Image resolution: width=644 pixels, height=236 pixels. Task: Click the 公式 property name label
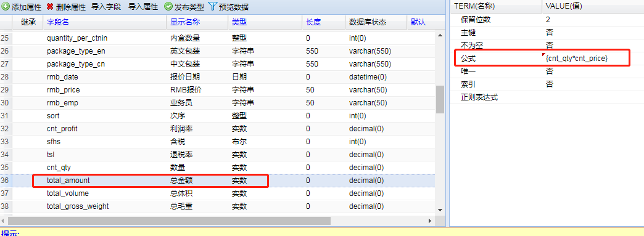coord(468,59)
